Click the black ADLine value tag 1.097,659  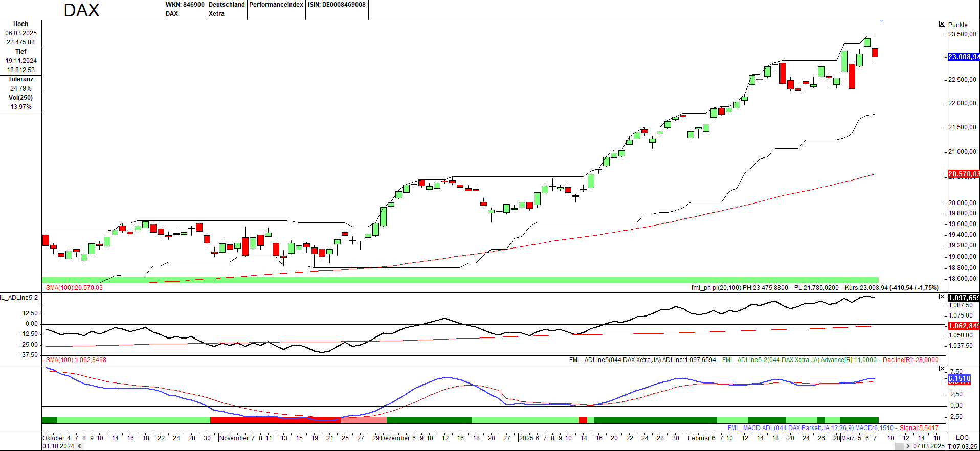click(x=964, y=298)
